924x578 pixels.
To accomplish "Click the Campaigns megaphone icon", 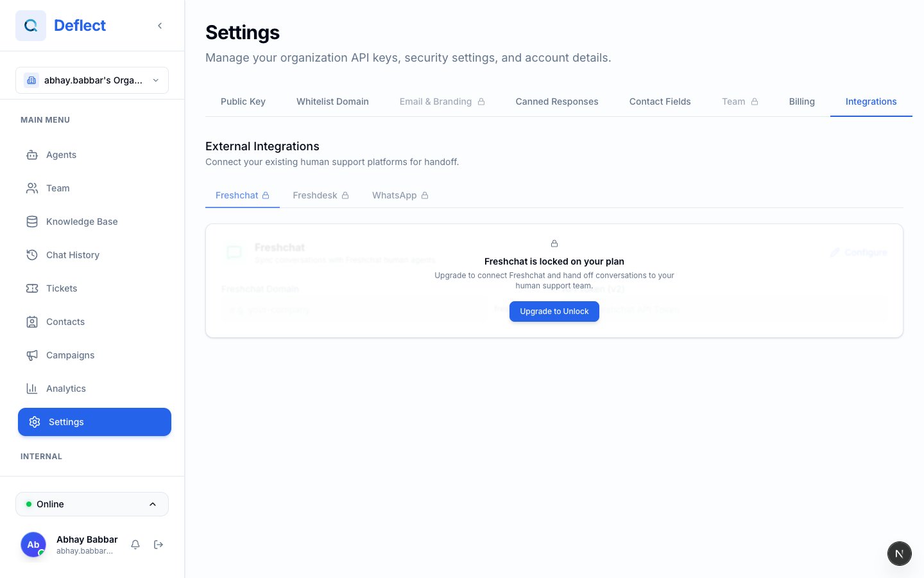I will pos(32,355).
